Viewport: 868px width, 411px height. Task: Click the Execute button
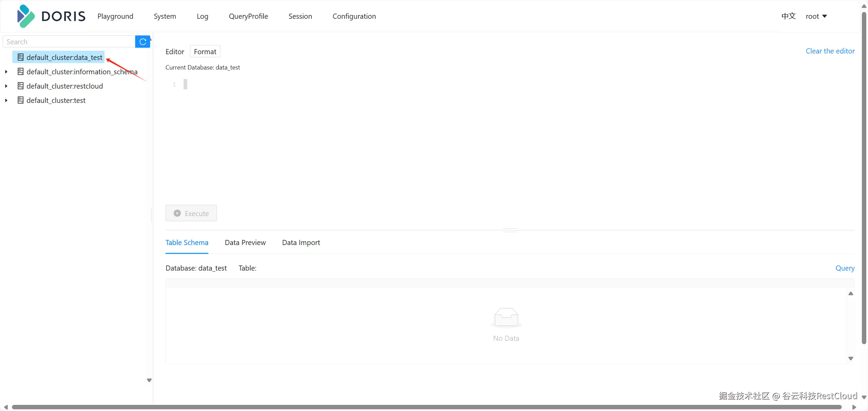(x=191, y=213)
